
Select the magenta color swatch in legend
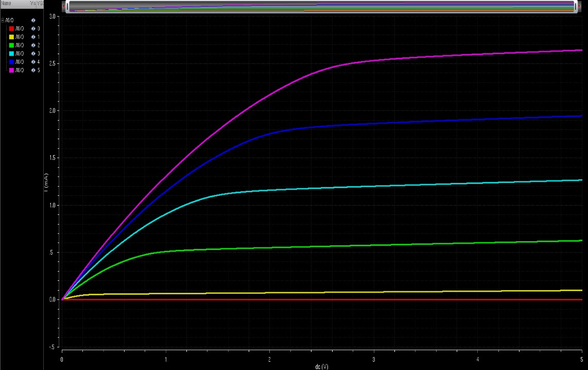coord(11,70)
